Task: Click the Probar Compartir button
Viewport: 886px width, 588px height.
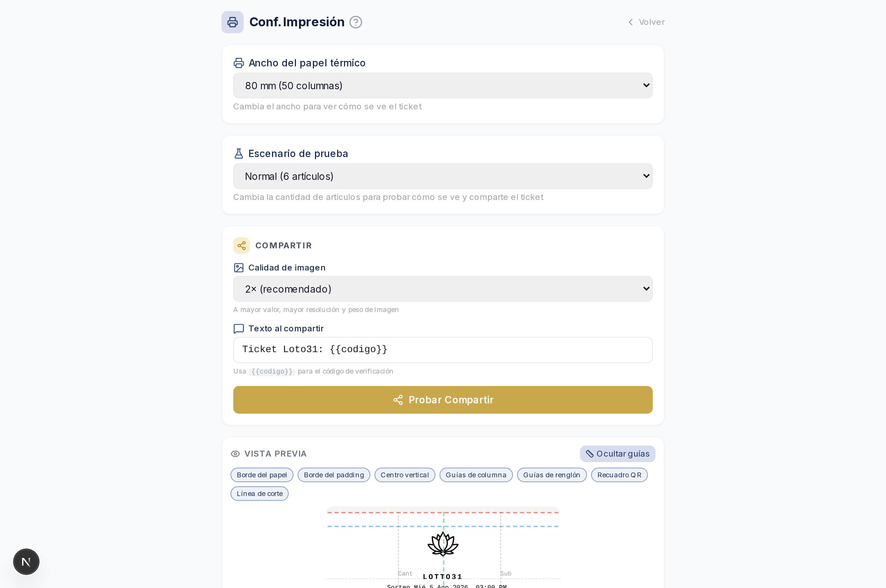Action: [443, 400]
